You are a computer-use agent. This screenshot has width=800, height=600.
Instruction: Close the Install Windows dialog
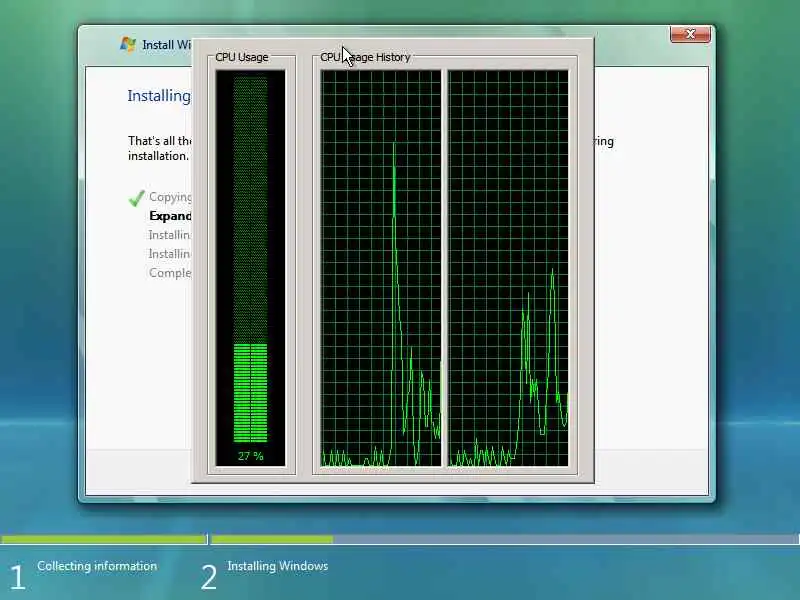(690, 34)
